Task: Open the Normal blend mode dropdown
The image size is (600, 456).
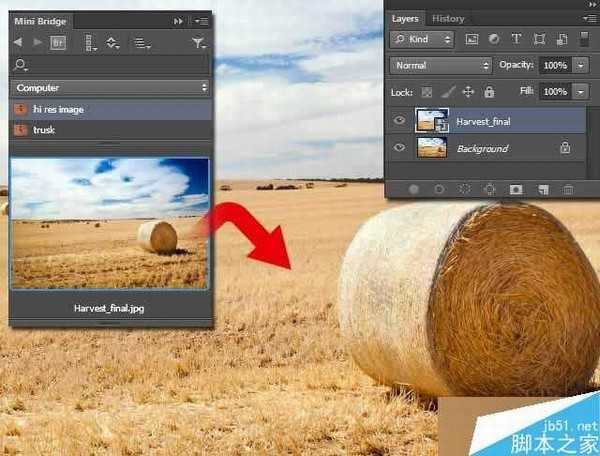Action: tap(441, 65)
